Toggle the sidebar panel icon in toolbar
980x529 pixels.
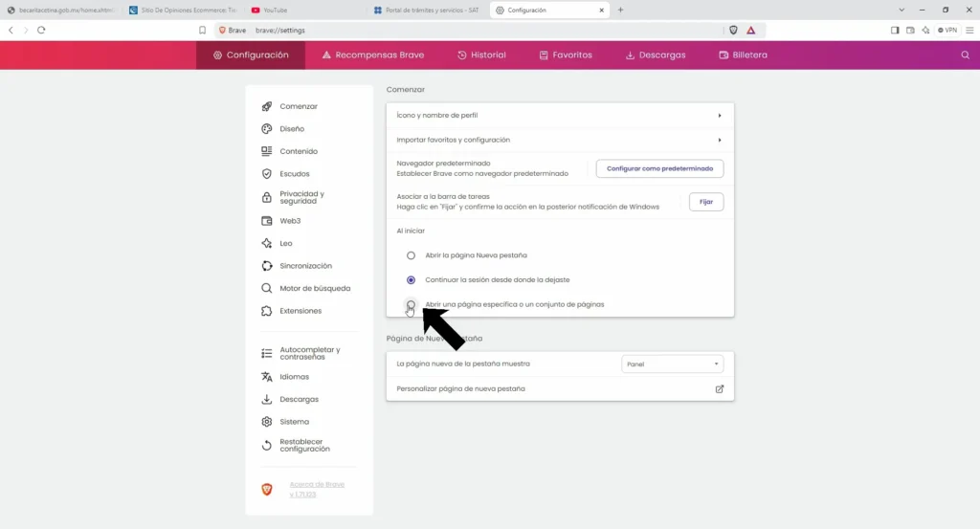click(x=895, y=30)
